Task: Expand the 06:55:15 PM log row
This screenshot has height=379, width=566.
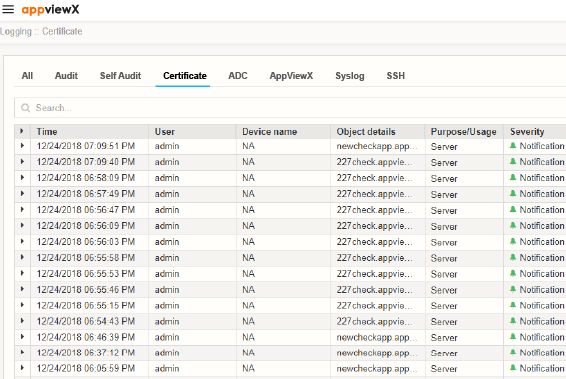Action: tap(22, 305)
